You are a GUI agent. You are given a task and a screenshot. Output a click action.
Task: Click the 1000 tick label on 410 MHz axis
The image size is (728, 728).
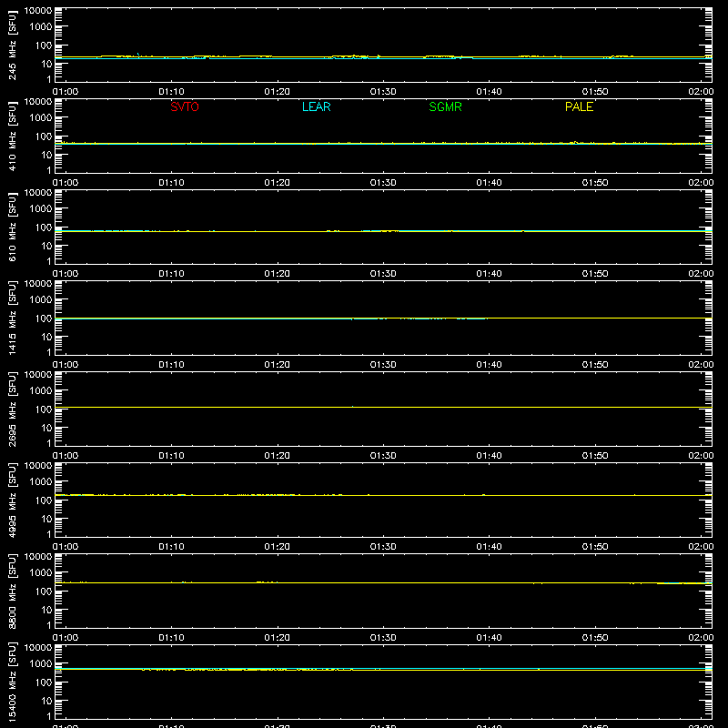[x=41, y=118]
